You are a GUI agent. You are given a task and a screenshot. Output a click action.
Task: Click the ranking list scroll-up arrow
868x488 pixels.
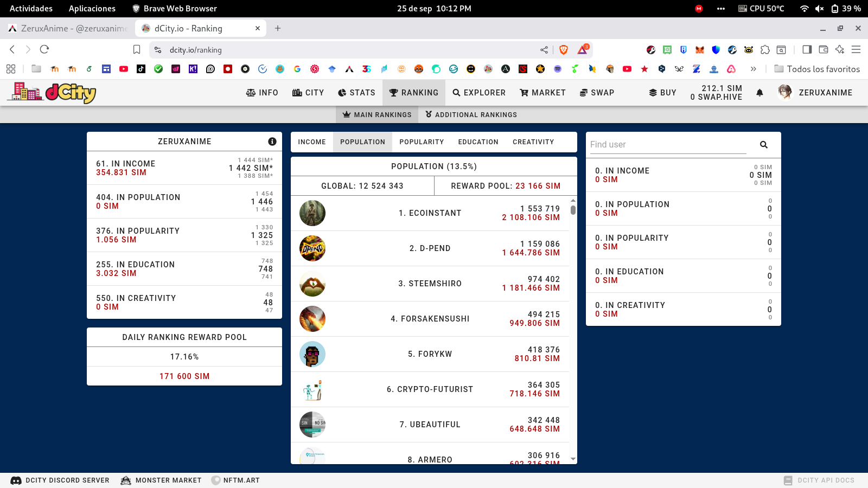click(573, 200)
